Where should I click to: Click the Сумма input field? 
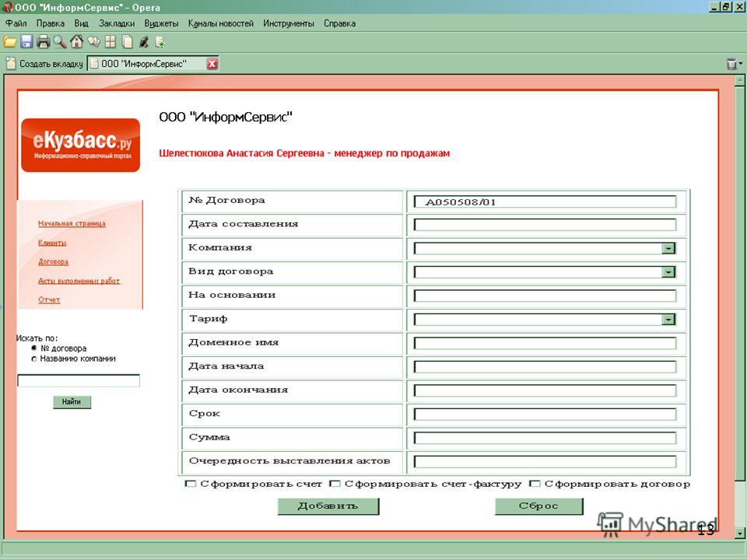[x=545, y=438]
